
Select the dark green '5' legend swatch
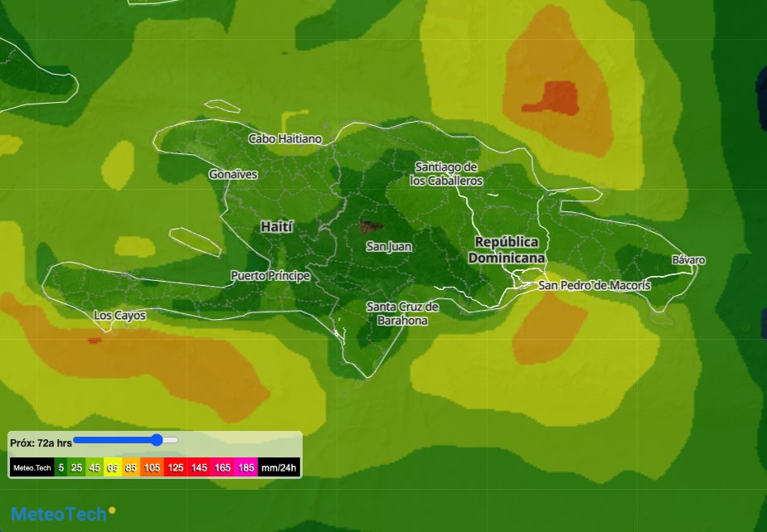[x=61, y=468]
